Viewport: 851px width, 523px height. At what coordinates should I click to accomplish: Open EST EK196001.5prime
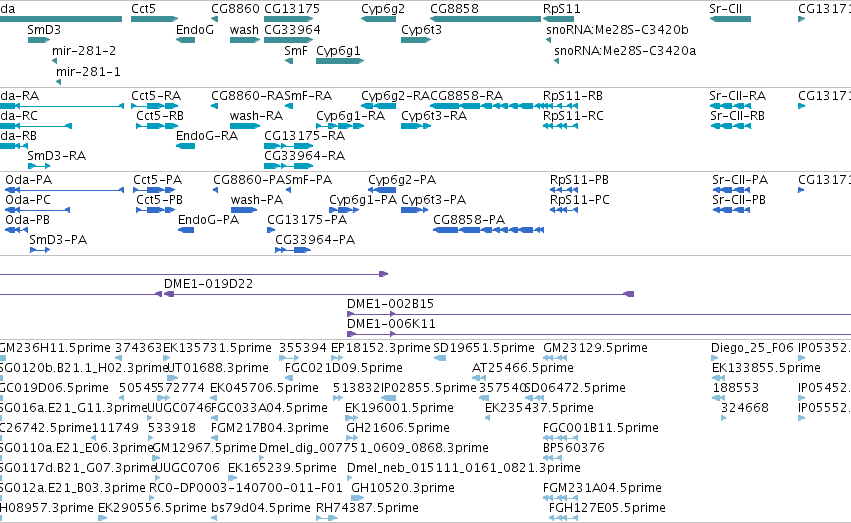click(x=352, y=418)
